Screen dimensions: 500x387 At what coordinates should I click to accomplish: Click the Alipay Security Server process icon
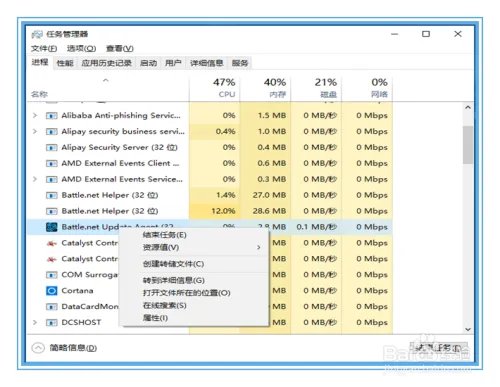point(51,147)
